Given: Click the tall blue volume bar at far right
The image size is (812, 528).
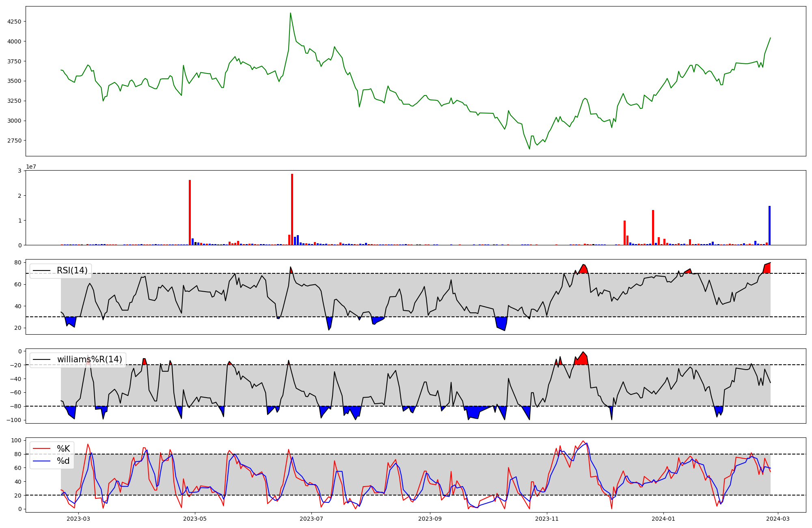Looking at the screenshot, I should [x=769, y=225].
